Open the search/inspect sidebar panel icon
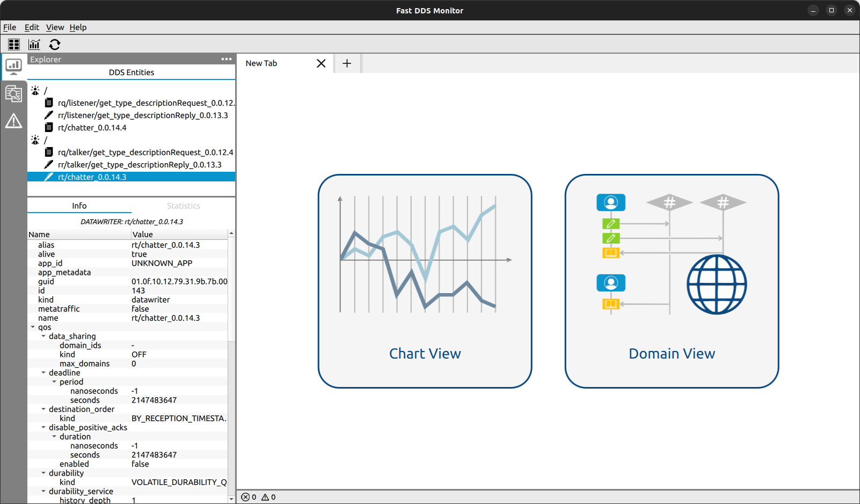 13,94
